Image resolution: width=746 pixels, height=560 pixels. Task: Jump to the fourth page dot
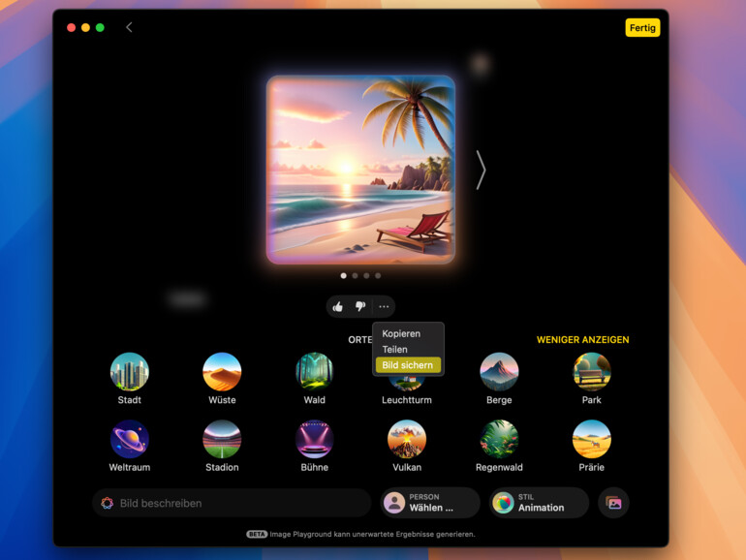(x=378, y=275)
